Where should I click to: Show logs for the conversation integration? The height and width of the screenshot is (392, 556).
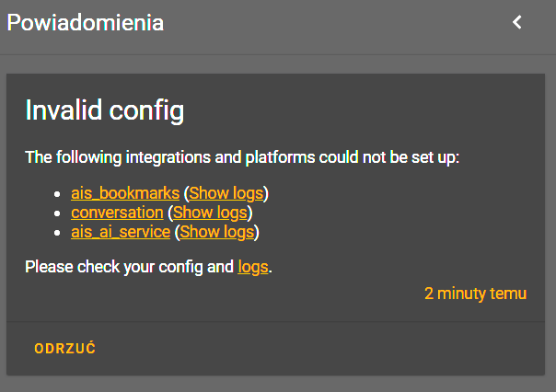pyautogui.click(x=210, y=213)
